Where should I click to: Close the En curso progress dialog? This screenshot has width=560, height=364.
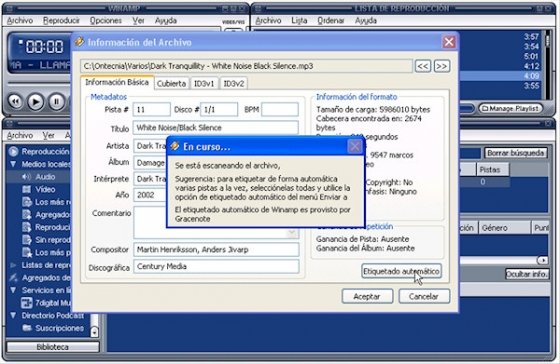point(355,146)
